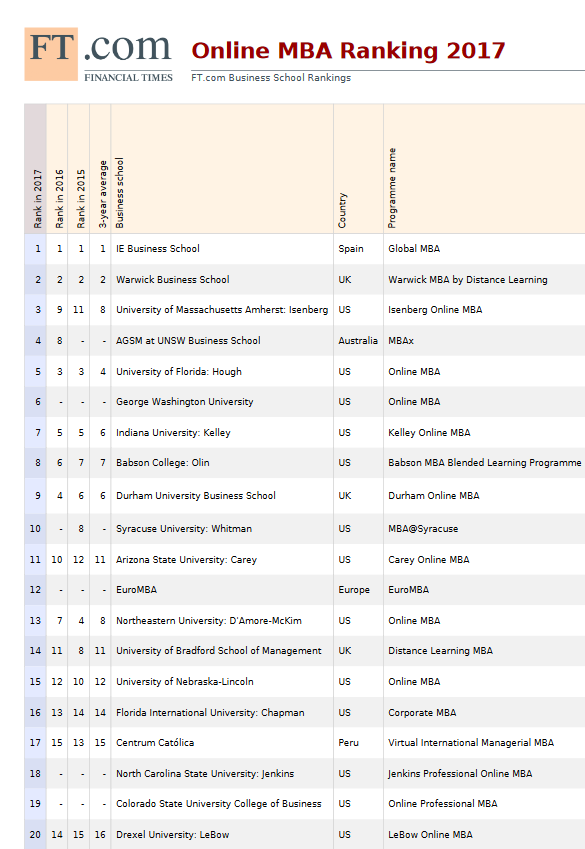Click Durham University Business School entry
This screenshot has height=849, width=585.
pos(196,495)
